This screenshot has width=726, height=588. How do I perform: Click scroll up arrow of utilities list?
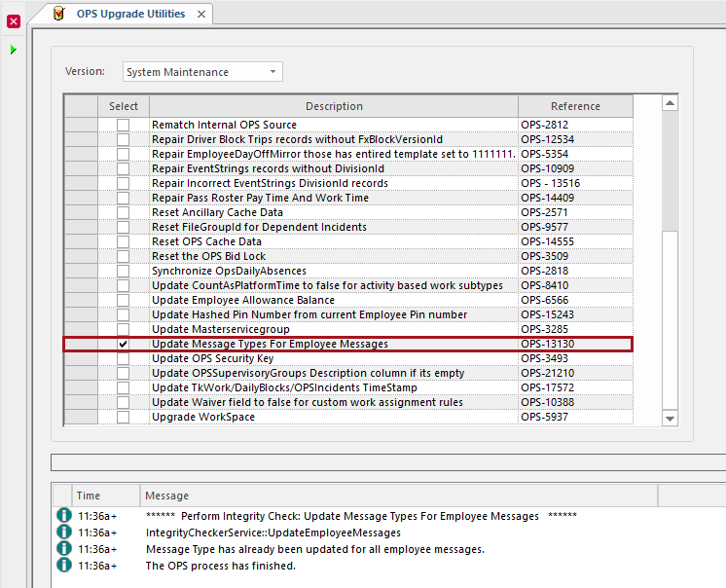[x=670, y=103]
